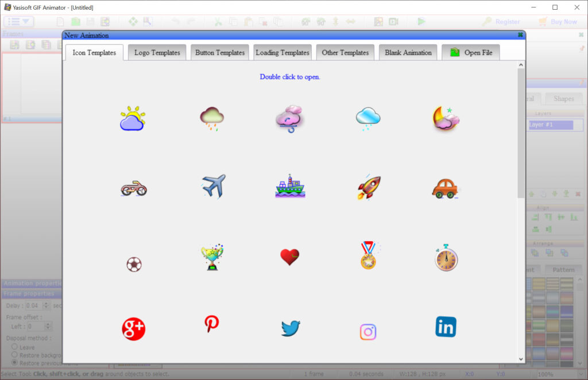Close the New Animation dialog
This screenshot has height=380, width=588.
coord(520,35)
